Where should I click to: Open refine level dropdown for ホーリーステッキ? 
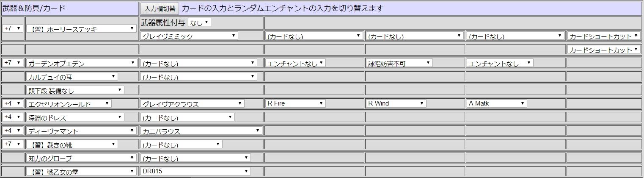(x=13, y=28)
